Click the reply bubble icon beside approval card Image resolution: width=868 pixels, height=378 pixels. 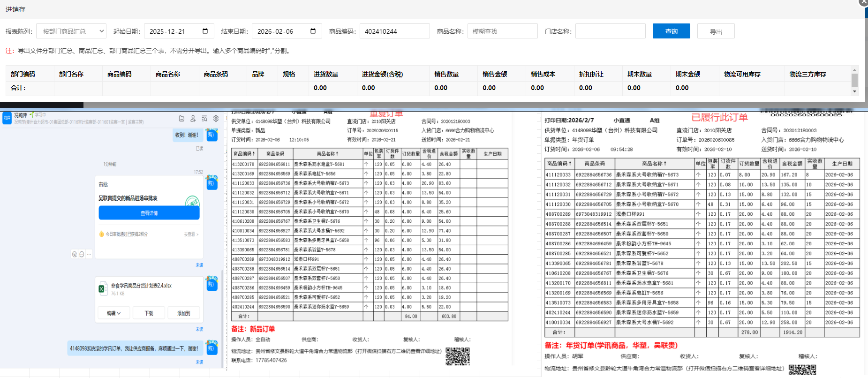pyautogui.click(x=82, y=254)
